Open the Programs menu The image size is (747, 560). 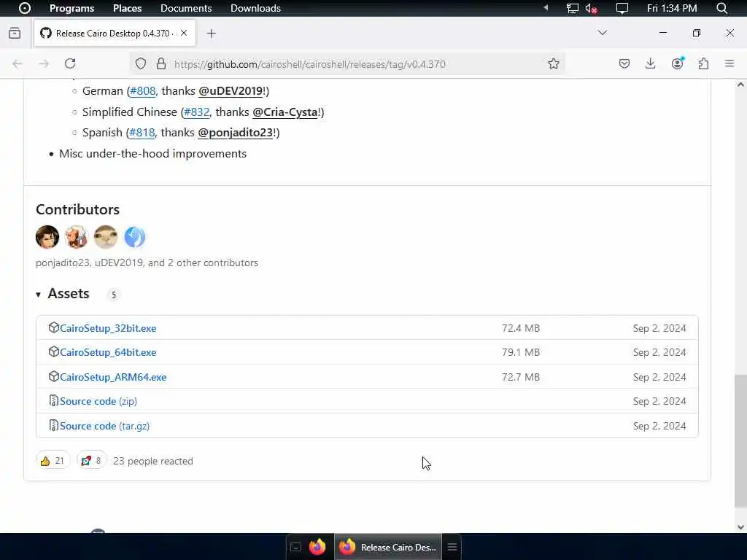pyautogui.click(x=71, y=8)
